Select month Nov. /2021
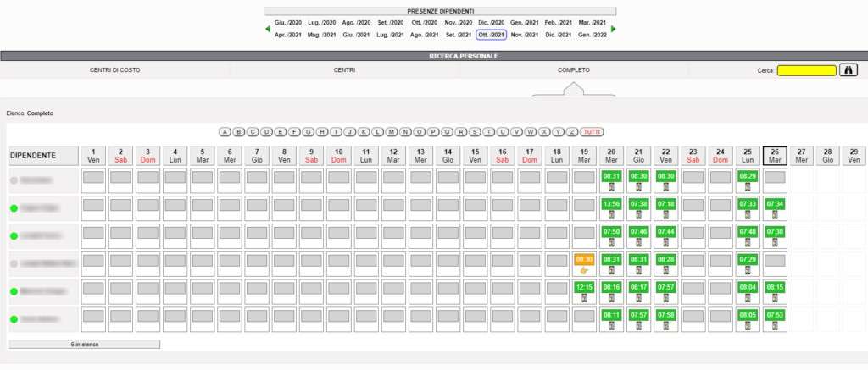Screen dimensions: 868x370 coord(524,35)
